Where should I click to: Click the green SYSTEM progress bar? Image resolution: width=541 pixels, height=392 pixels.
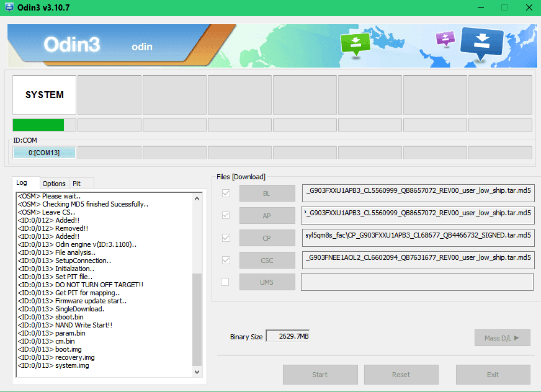(44, 125)
